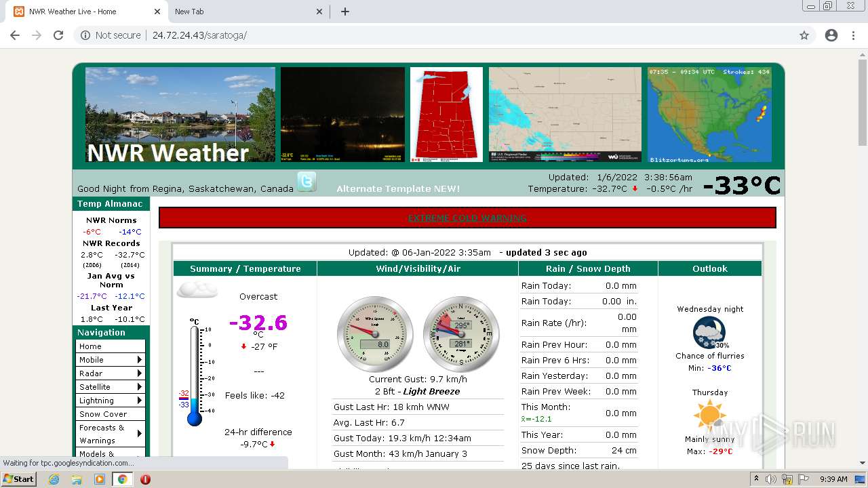The width and height of the screenshot is (868, 488).
Task: Show hidden system tray icons
Action: [x=756, y=479]
